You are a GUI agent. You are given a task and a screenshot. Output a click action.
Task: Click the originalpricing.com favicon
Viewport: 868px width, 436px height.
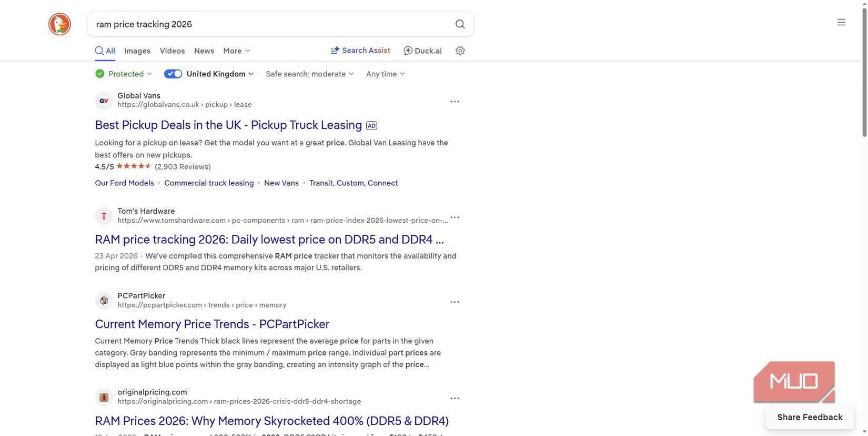click(104, 397)
